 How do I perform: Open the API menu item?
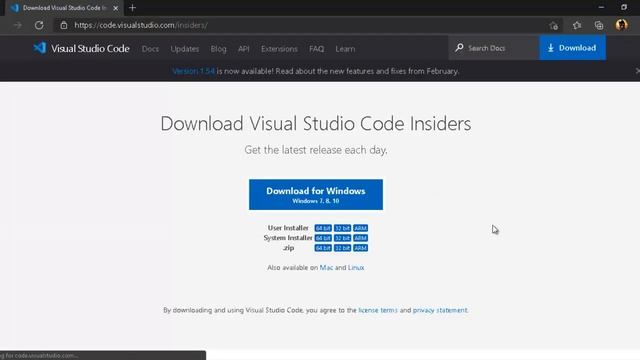pos(244,49)
